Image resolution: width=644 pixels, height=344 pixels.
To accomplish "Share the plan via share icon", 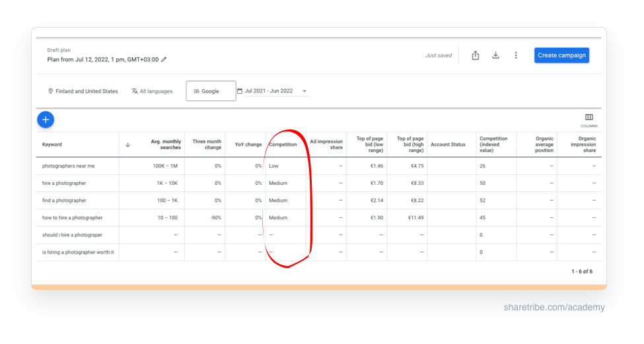I will click(475, 55).
